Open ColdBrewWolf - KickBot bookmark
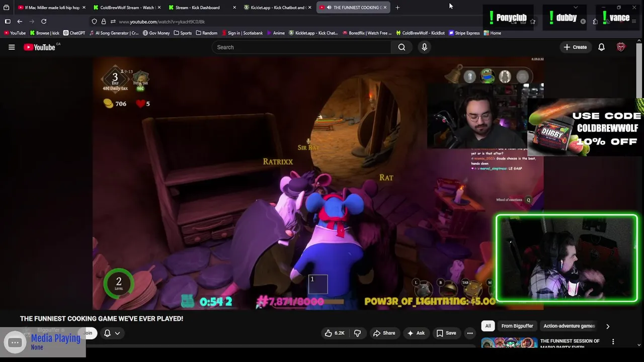The height and width of the screenshot is (362, 644). 420,33
